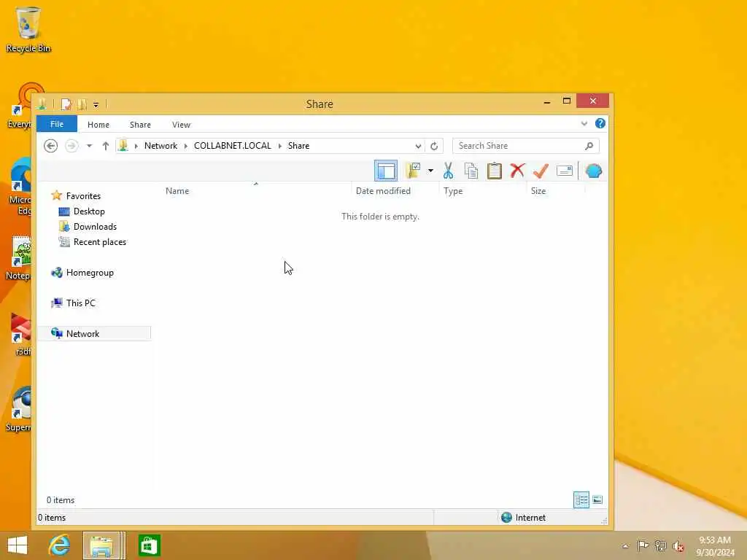Click the Action Center flag icon
Screen dimensions: 747x560
pyautogui.click(x=643, y=545)
